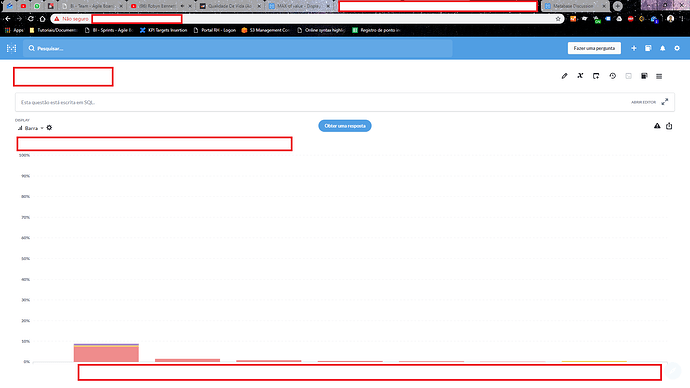Click the tallest red bar in chart
Image resolution: width=690 pixels, height=388 pixels.
tap(106, 355)
